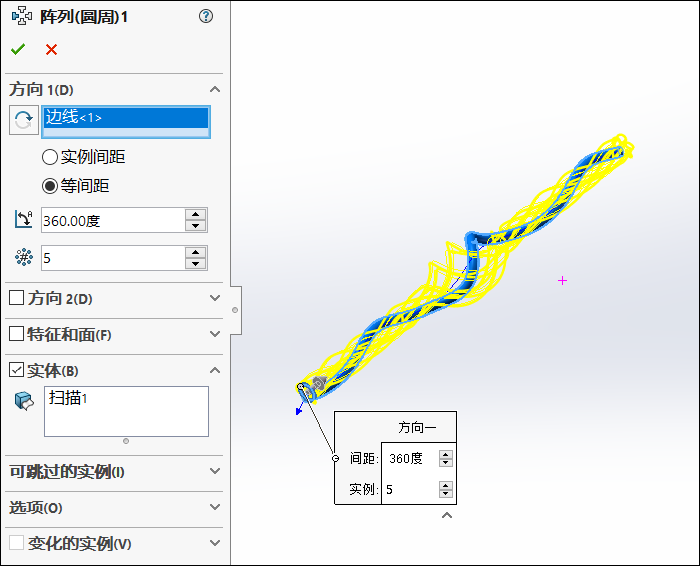Collapse 实体(B) section chevron
700x566 pixels.
pos(215,370)
